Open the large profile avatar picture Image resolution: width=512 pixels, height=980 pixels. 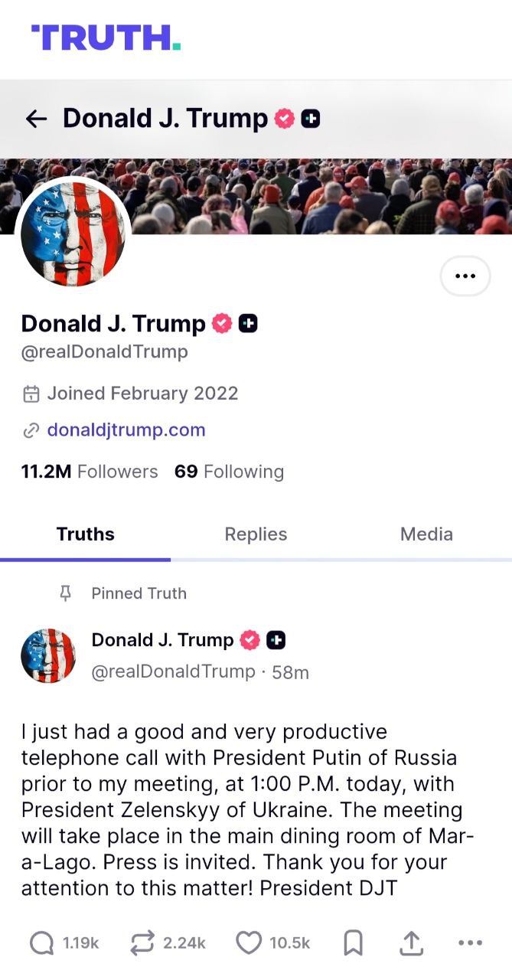pos(73,236)
